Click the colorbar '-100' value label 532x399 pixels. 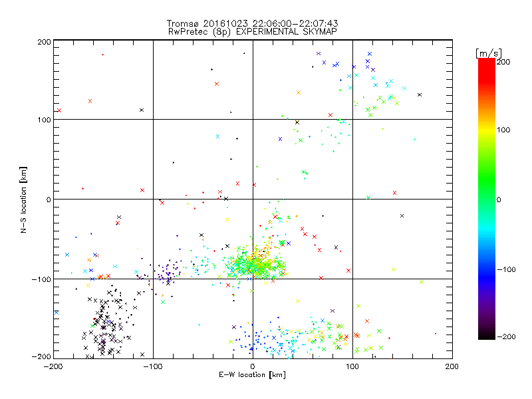click(506, 269)
